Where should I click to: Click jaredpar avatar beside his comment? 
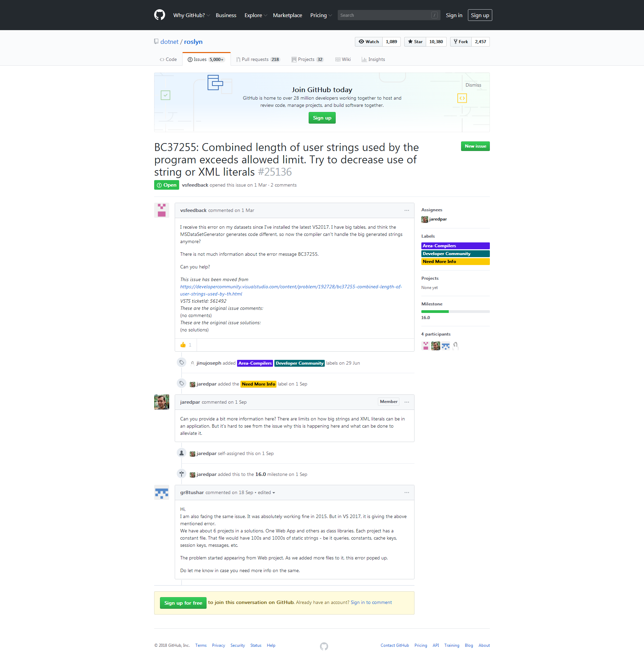[162, 402]
